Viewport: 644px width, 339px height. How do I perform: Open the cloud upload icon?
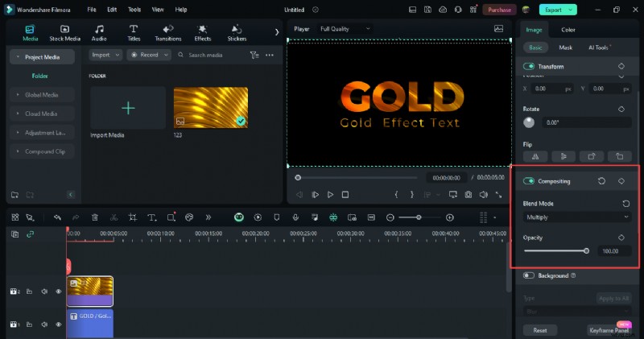coord(443,10)
